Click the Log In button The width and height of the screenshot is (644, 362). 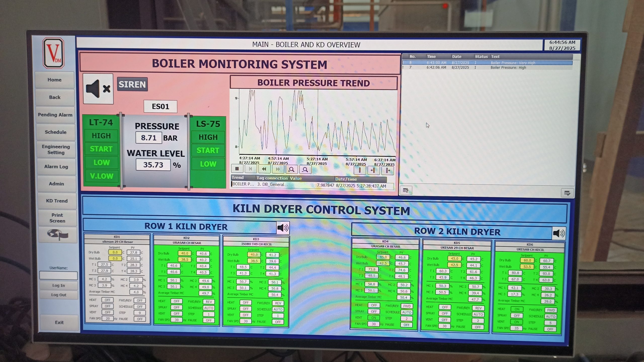[x=59, y=285]
